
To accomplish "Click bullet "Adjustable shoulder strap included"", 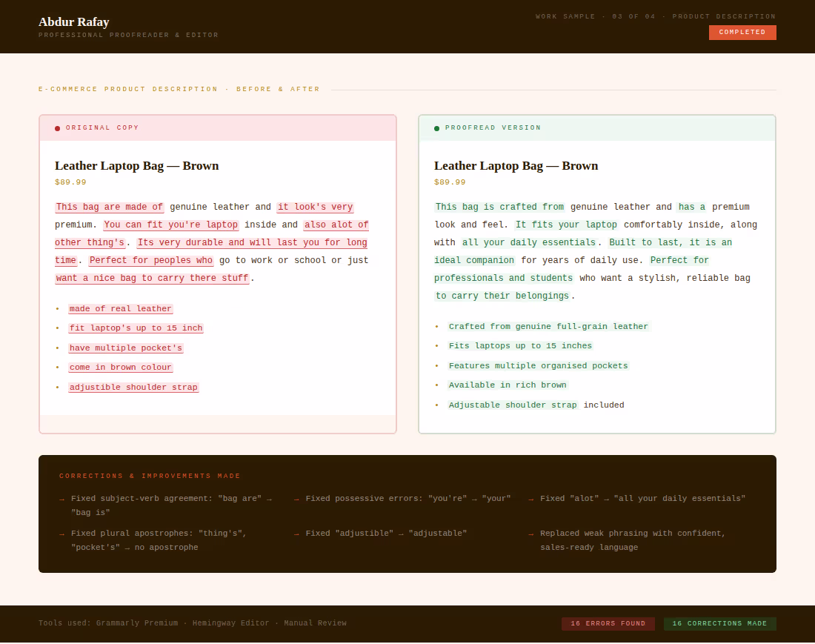I will click(536, 405).
